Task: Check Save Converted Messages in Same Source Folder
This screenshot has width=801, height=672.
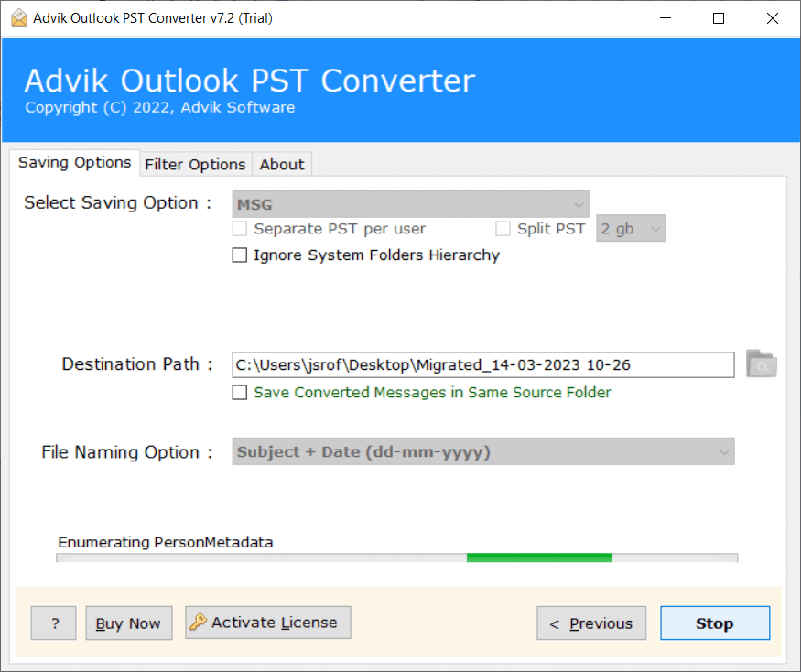Action: [240, 392]
